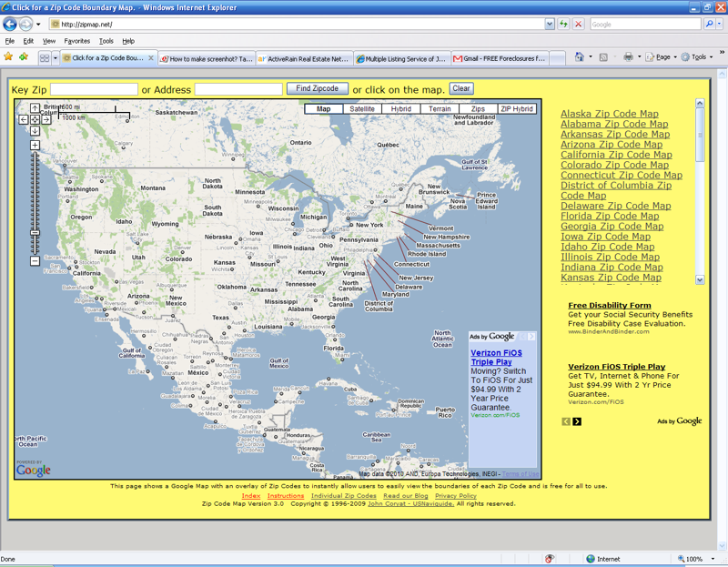Switch map to ZIP Hybrid view
This screenshot has width=728, height=567.
click(x=517, y=108)
